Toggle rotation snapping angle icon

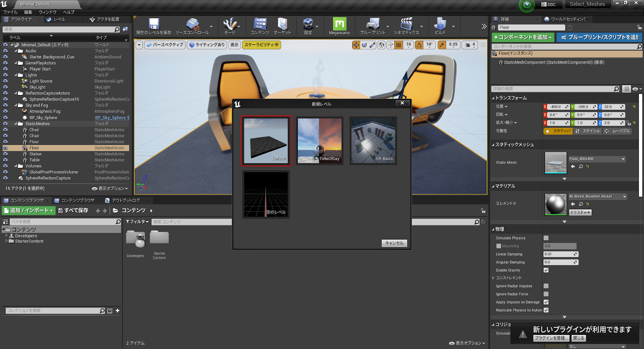[419, 45]
